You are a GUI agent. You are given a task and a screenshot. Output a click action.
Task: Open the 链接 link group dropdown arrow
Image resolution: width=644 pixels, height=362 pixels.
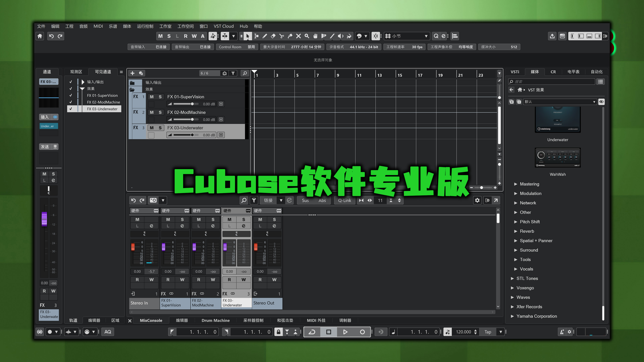pyautogui.click(x=281, y=200)
